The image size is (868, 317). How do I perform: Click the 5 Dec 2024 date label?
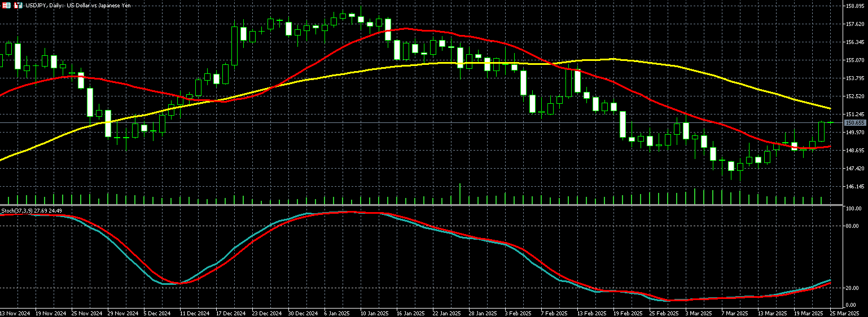[x=157, y=313]
